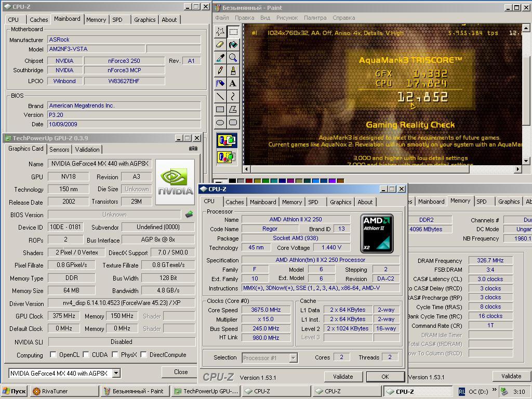Click the DRAM Frequency 326.7 MHz value
This screenshot has height=399, width=532.
point(490,260)
